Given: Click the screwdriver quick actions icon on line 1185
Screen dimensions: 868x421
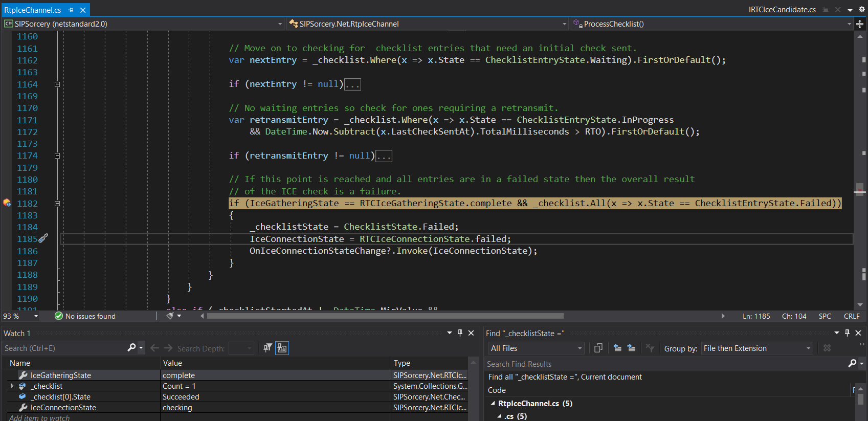Looking at the screenshot, I should click(43, 238).
